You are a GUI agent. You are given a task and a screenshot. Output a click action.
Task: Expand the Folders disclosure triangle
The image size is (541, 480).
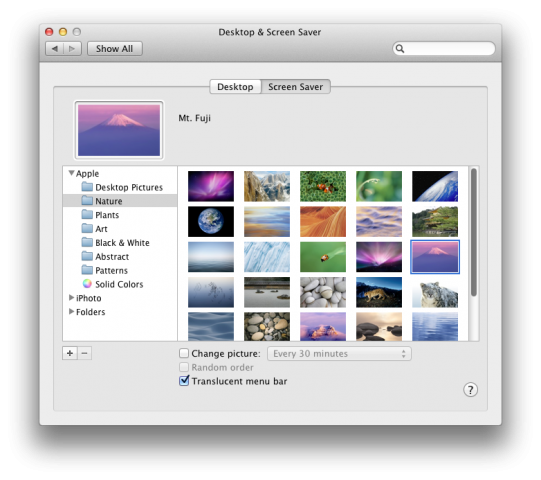coord(71,311)
